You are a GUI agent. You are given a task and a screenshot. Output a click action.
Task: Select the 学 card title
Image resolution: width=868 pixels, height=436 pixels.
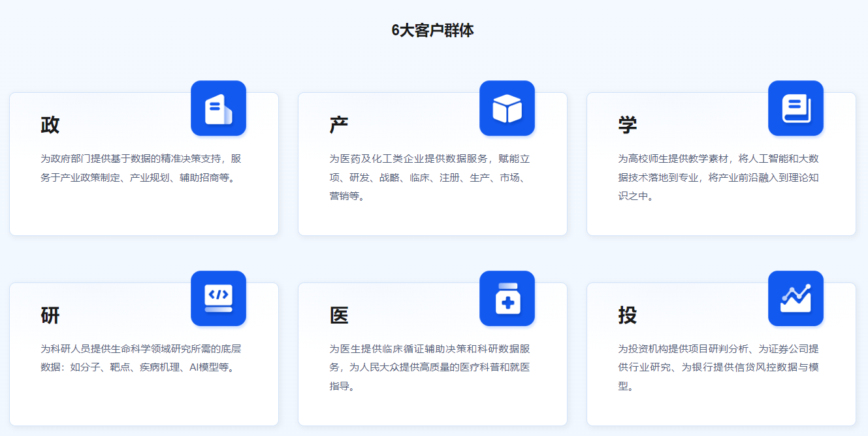pos(628,125)
